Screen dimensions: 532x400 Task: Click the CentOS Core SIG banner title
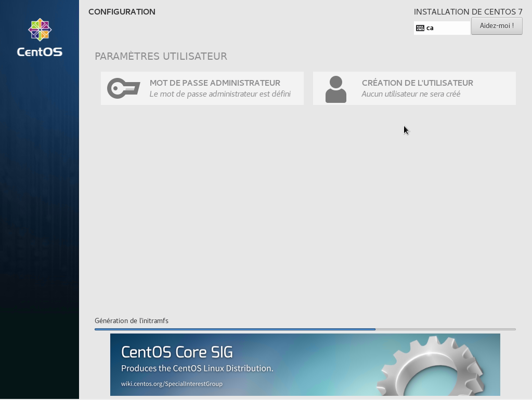click(x=177, y=352)
